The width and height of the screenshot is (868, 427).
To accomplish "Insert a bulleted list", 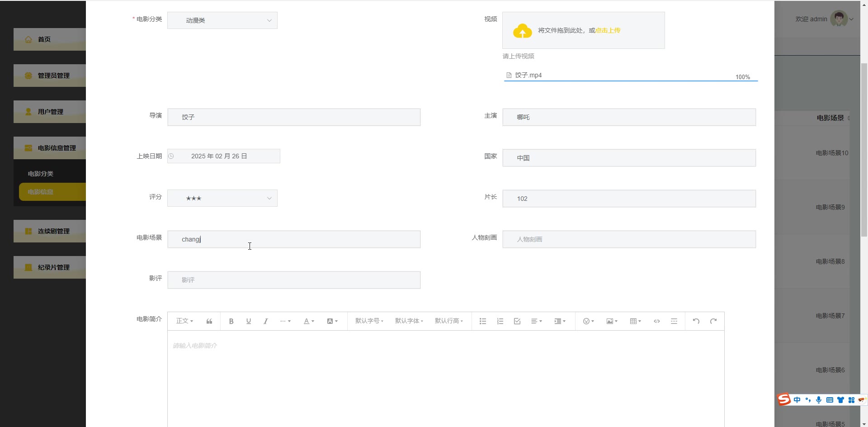I will [x=483, y=321].
